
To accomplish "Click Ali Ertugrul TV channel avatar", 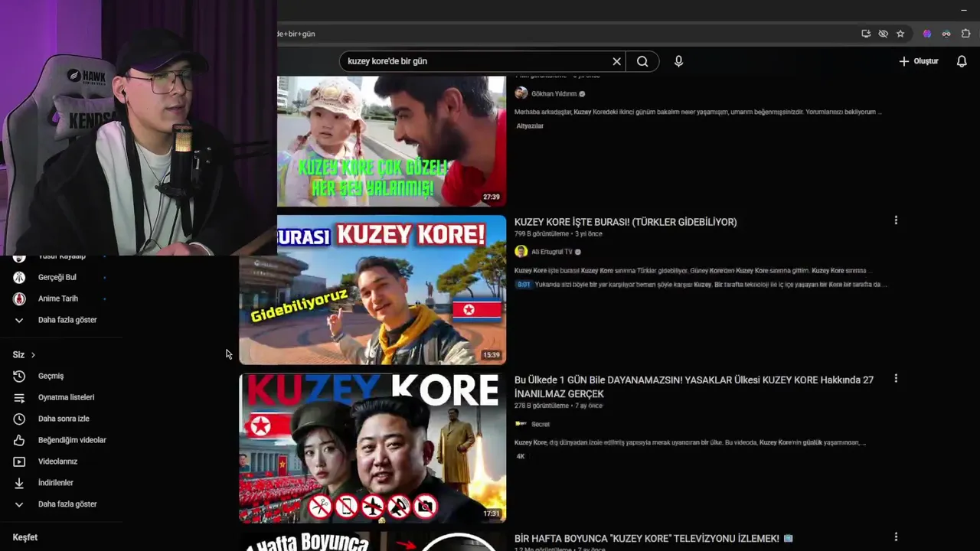I will click(x=521, y=252).
